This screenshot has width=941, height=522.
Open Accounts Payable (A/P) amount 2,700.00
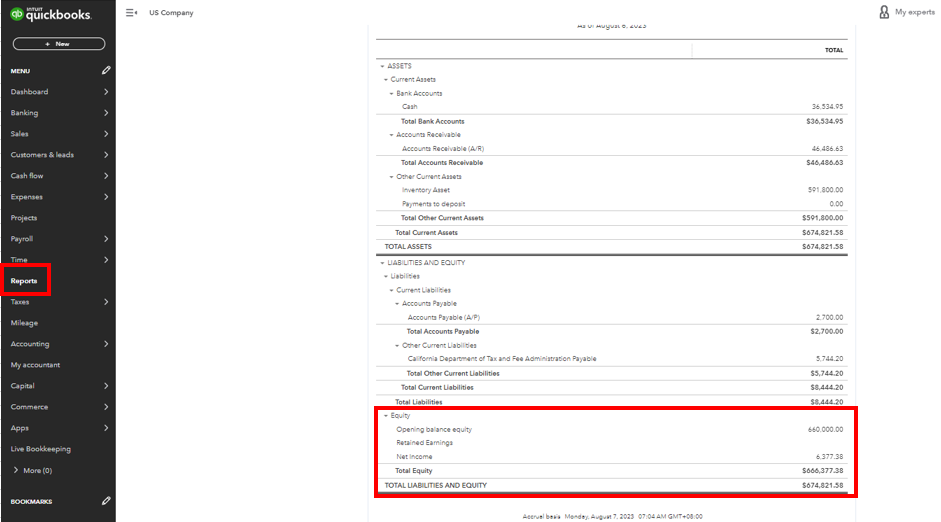pyautogui.click(x=829, y=317)
